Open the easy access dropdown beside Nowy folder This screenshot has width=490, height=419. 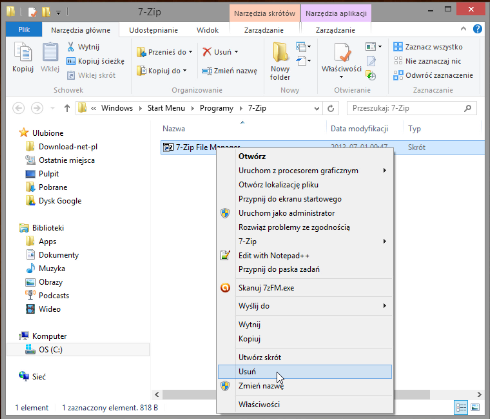point(303,61)
